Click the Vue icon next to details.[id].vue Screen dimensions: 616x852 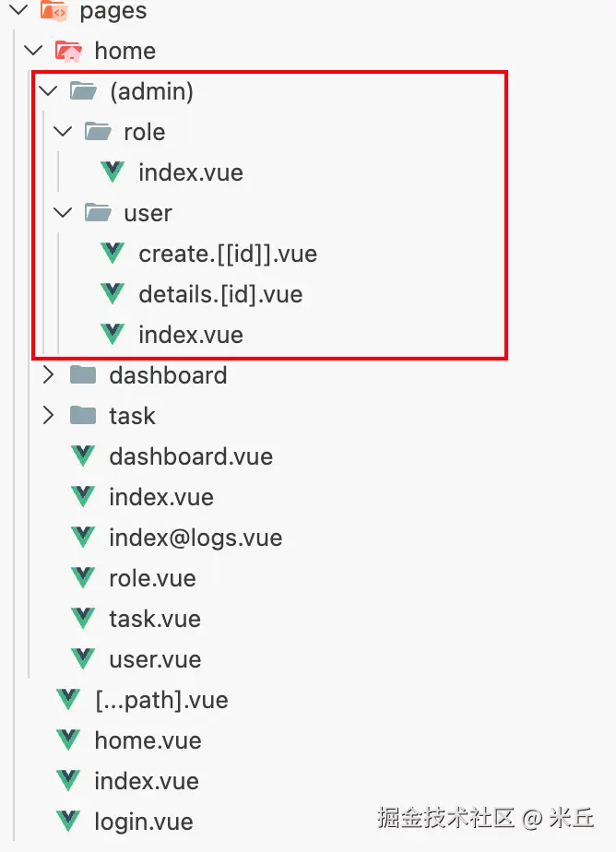113,294
